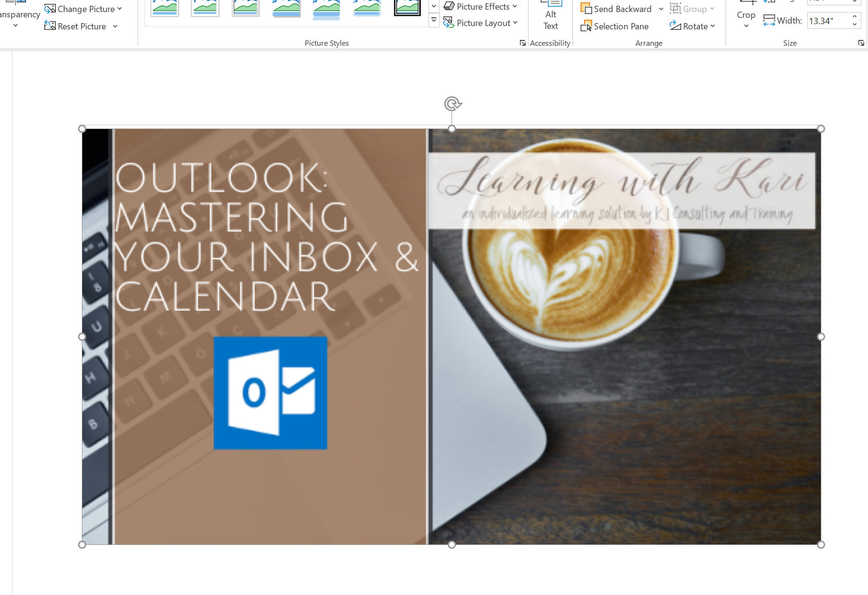
Task: Click Send Backward
Action: coord(616,9)
